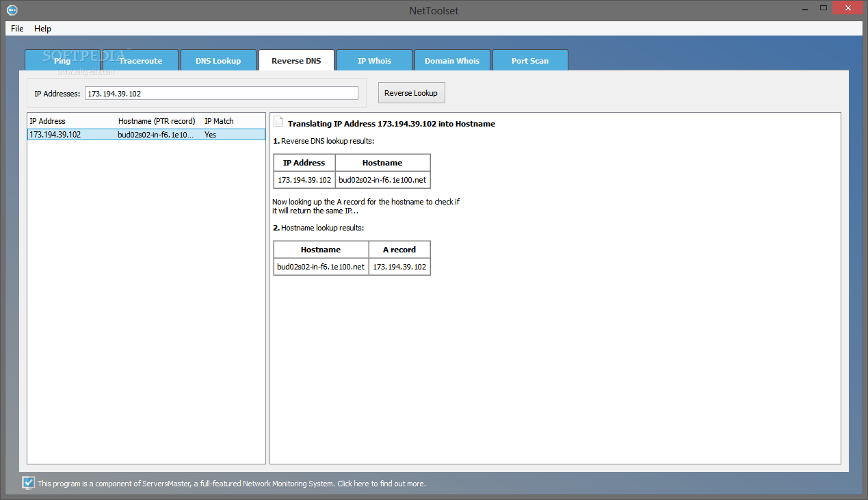868x500 pixels.
Task: Click the IP Match column header
Action: [x=233, y=121]
